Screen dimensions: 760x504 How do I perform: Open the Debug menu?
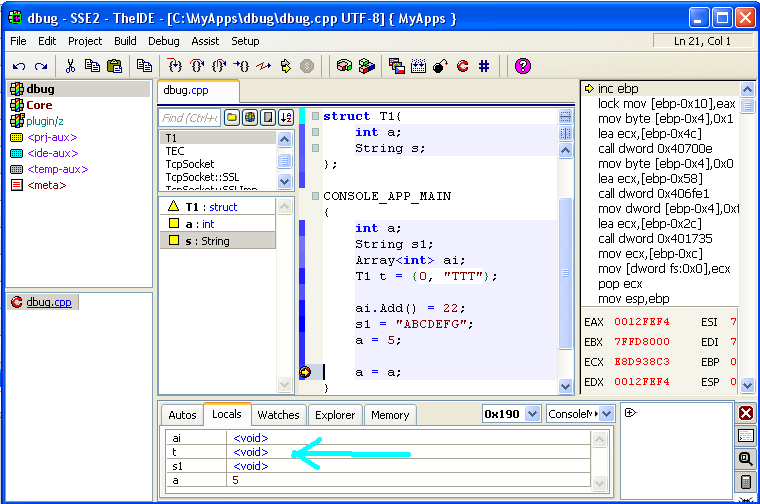click(x=164, y=41)
